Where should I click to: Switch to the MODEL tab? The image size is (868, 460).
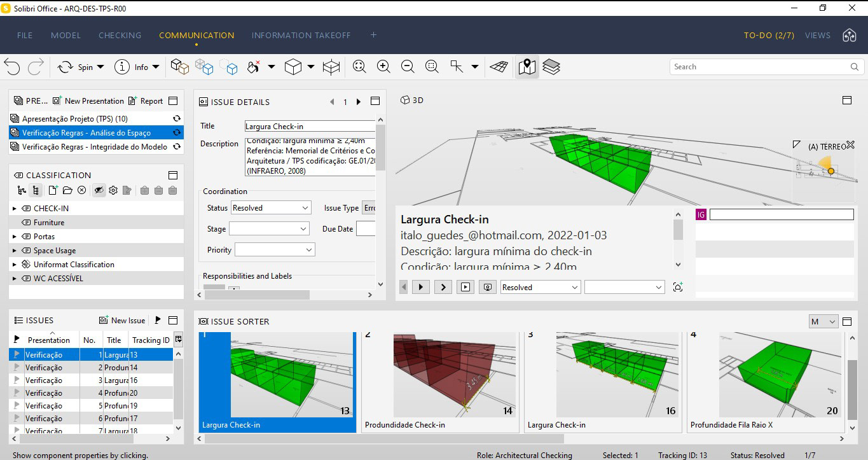coord(66,35)
